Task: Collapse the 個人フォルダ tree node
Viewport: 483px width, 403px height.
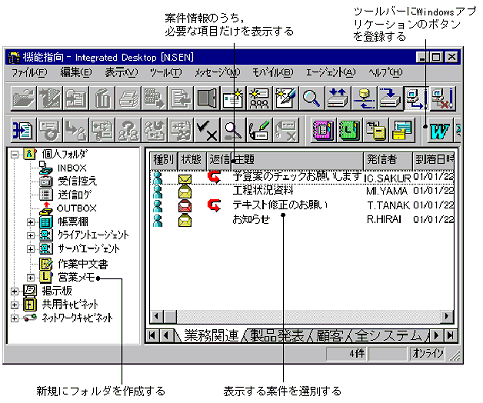Action: pos(14,154)
